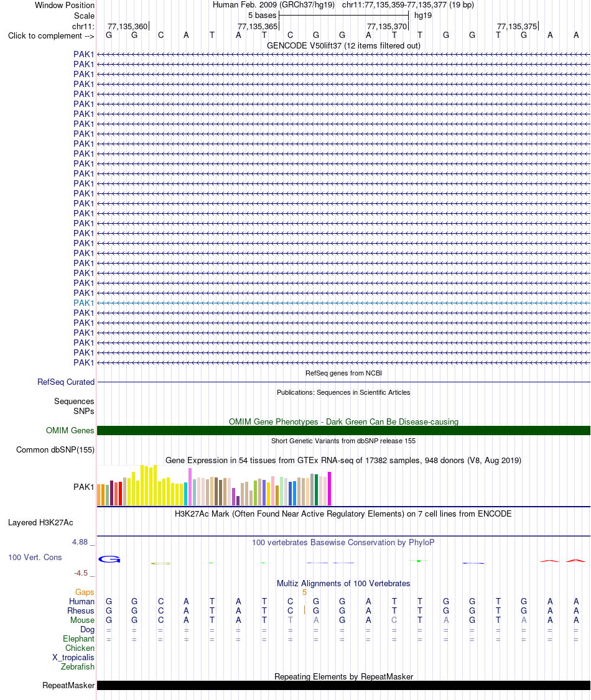This screenshot has height=700, width=591.
Task: Click coordinate label 77,135,375
Action: tap(517, 26)
